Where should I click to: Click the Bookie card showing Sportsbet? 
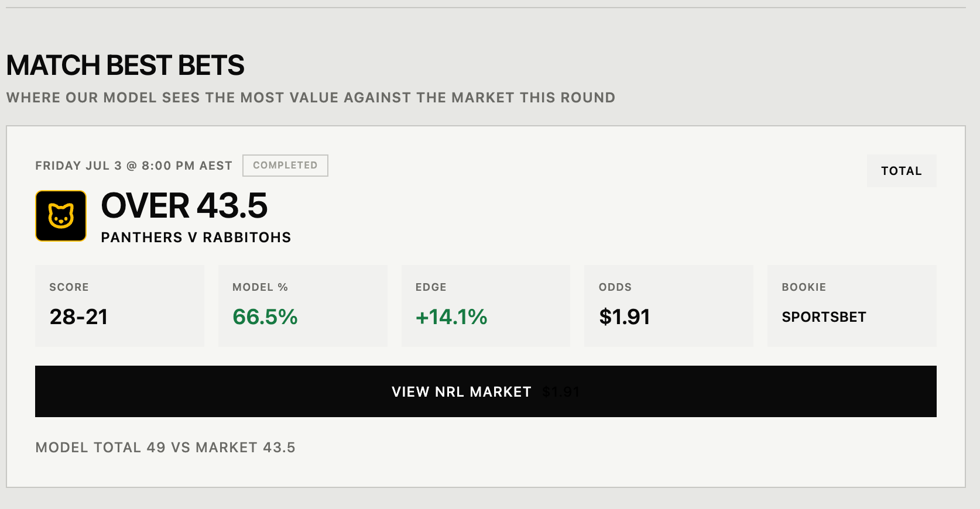(852, 306)
